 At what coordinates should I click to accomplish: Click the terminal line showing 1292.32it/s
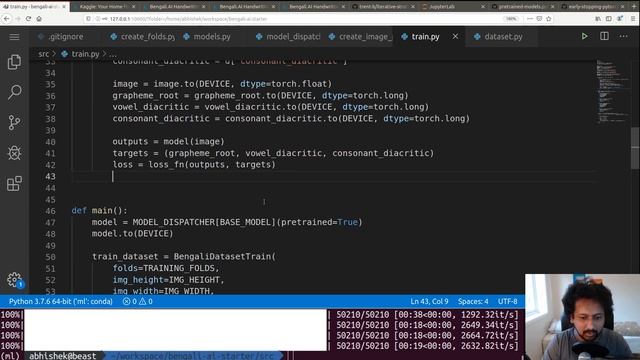tap(261, 315)
